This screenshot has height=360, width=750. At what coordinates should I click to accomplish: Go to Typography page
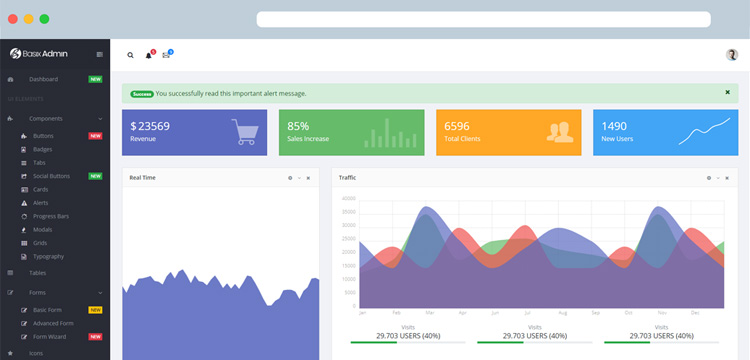point(48,257)
